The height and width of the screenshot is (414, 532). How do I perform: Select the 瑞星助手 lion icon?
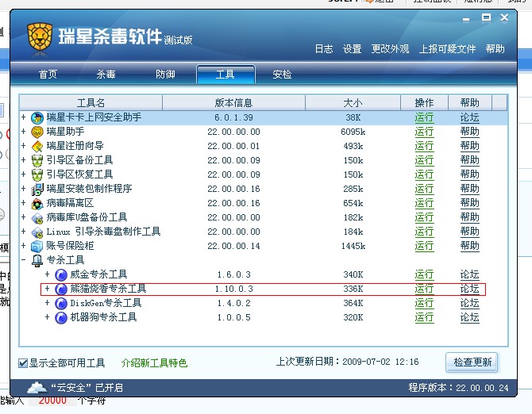pos(37,132)
